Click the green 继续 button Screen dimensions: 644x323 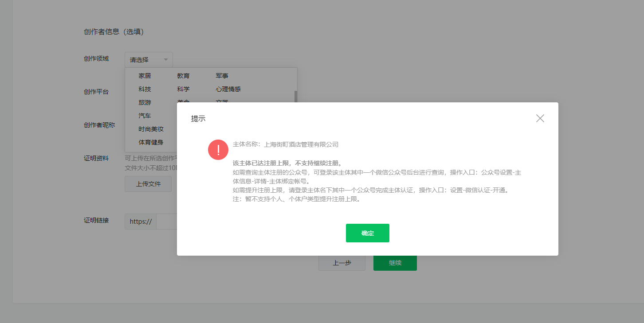tap(395, 263)
